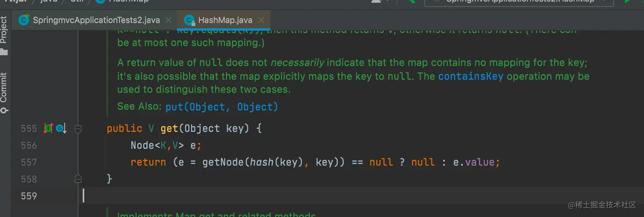Viewport: 644px width, 217px height.
Task: Click line number 555 in the gutter
Action: (x=29, y=128)
